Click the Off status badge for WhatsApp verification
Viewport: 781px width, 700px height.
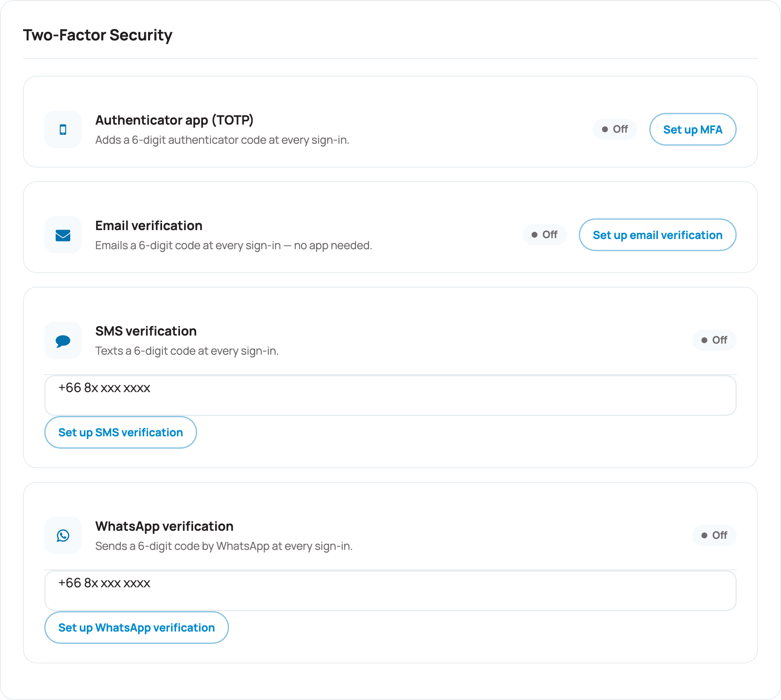coord(714,535)
